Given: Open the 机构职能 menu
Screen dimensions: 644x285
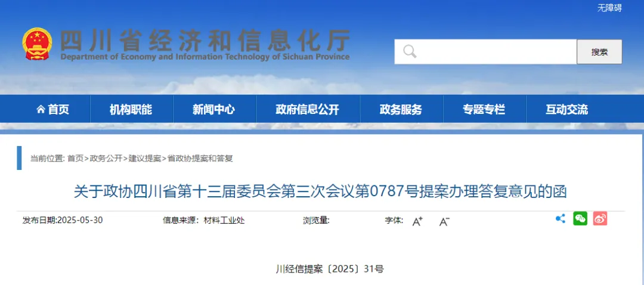Looking at the screenshot, I should click(x=131, y=110).
